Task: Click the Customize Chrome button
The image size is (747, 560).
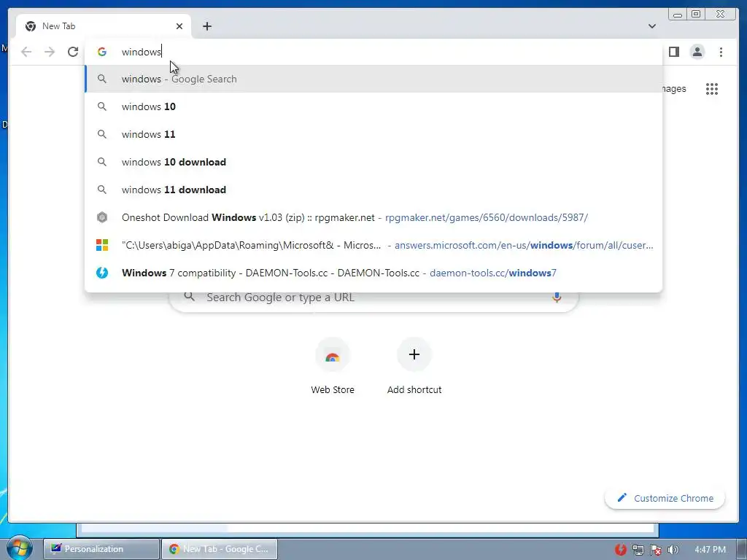Action: tap(665, 498)
